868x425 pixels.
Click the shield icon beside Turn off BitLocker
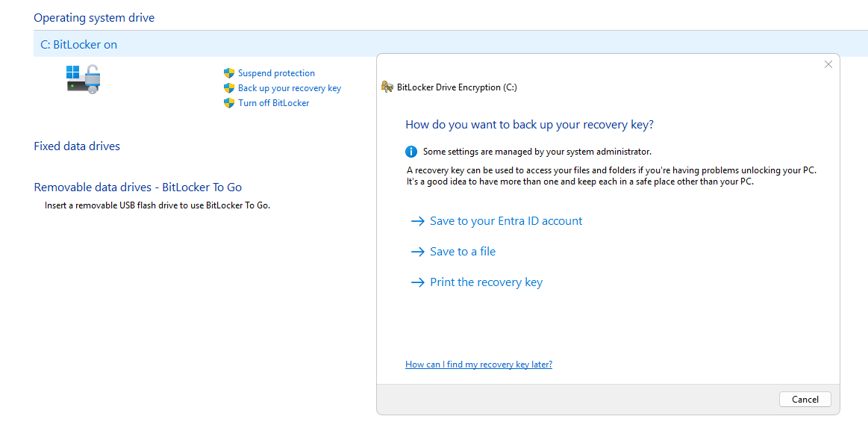pos(229,103)
